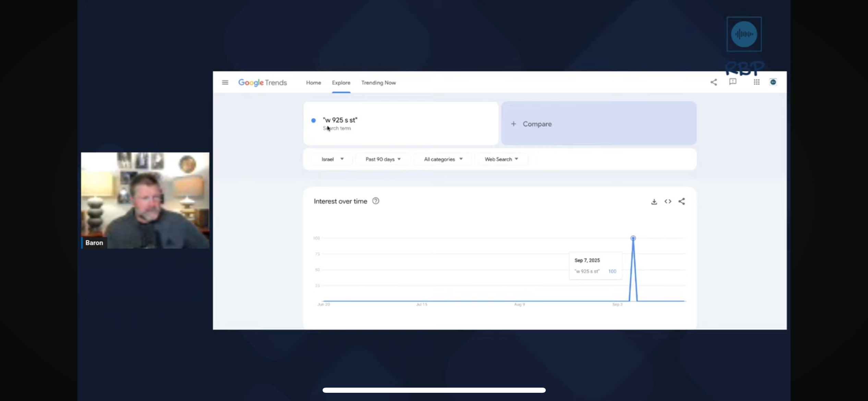Click the account avatar in the header
The width and height of the screenshot is (868, 401).
[773, 82]
